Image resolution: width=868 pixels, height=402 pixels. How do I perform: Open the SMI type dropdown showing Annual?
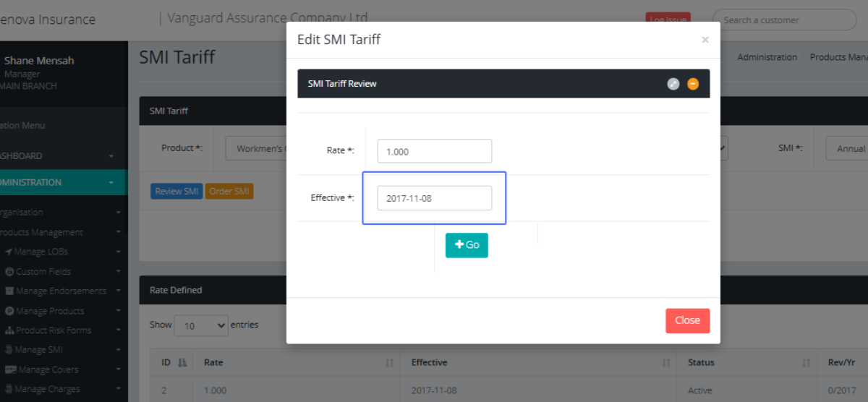click(846, 148)
